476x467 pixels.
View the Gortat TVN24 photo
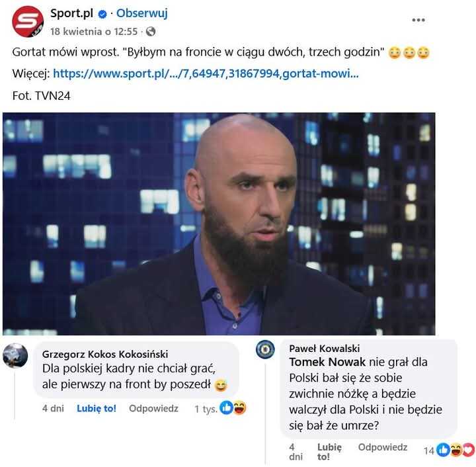pos(219,224)
